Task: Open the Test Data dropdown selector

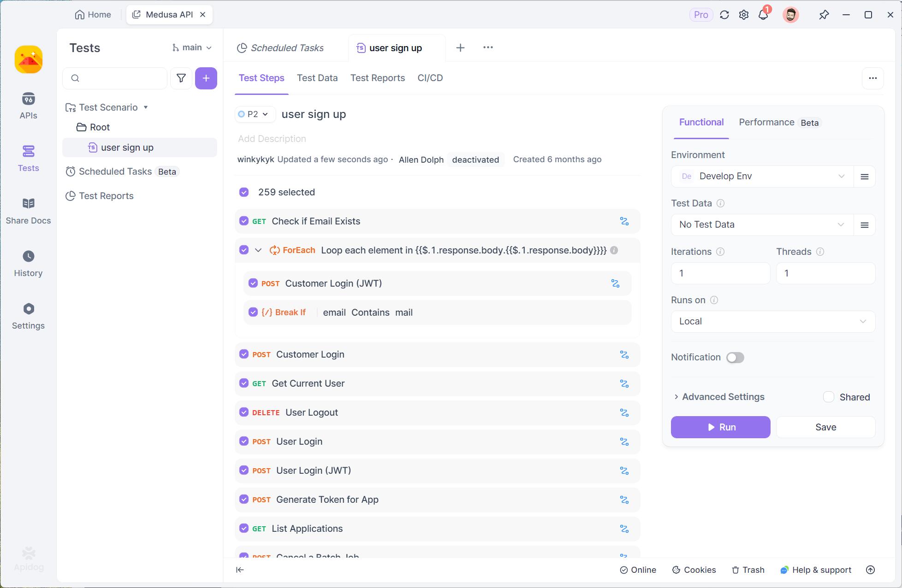Action: [760, 224]
